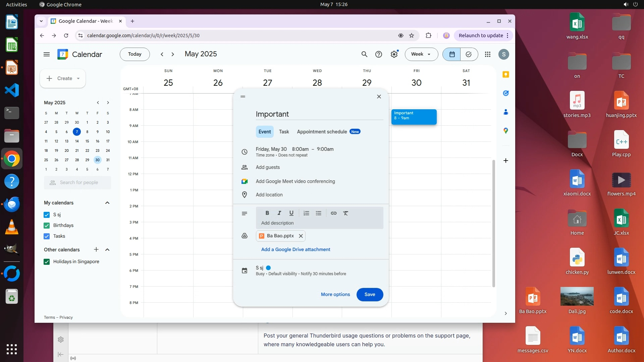Click the italic formatting icon
Screen dimensions: 644x362
pos(279,213)
